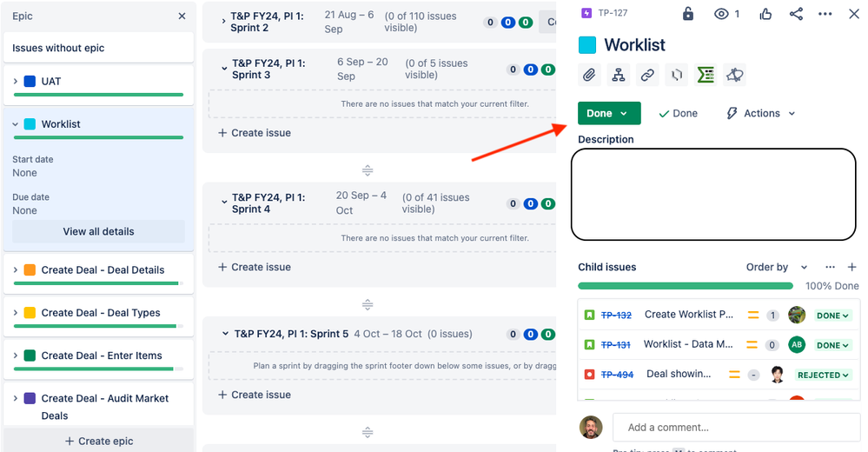Click the Worklist issue title
The height and width of the screenshot is (452, 868).
pos(634,45)
